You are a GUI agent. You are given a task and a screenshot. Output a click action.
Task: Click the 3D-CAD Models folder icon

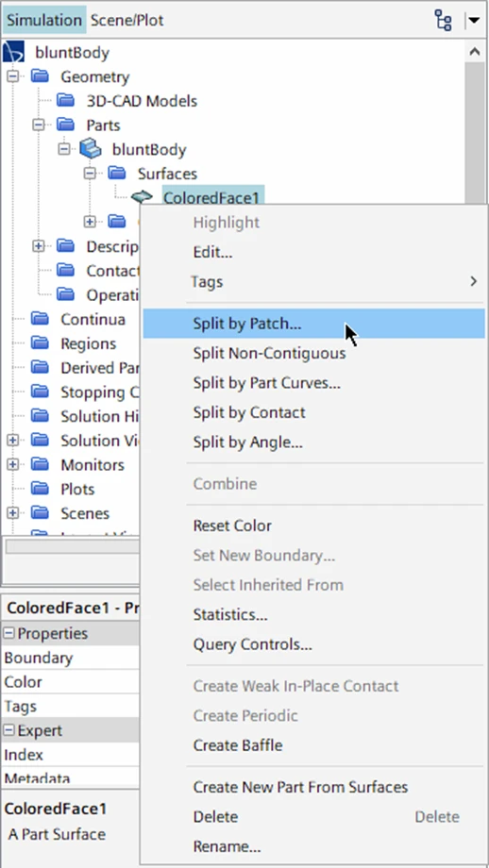[x=65, y=101]
